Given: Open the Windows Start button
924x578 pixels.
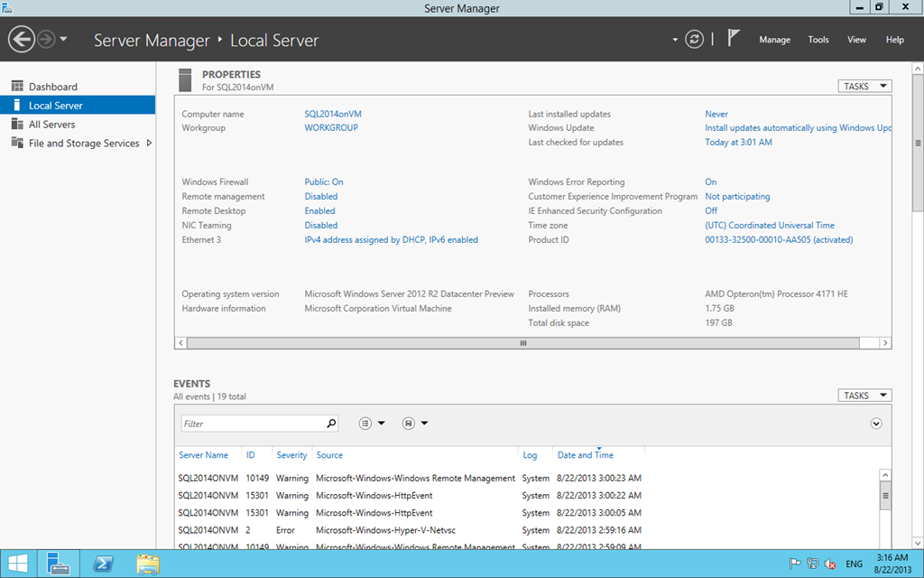Looking at the screenshot, I should coord(18,564).
